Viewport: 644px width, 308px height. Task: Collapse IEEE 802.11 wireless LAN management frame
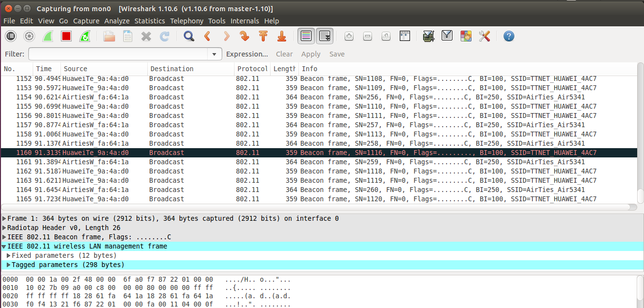[x=4, y=246]
